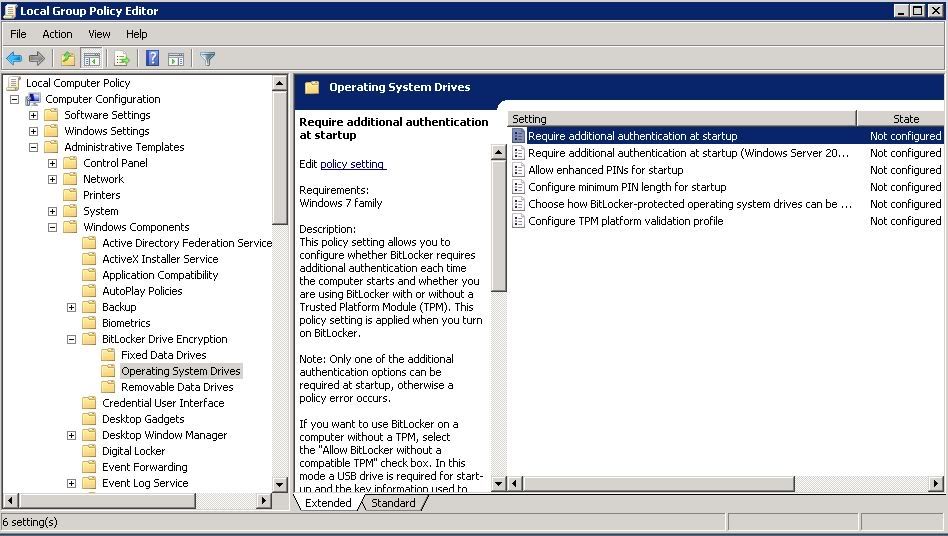Collapse the BitLocker Drive Encryption node
The height and width of the screenshot is (536, 948).
72,339
